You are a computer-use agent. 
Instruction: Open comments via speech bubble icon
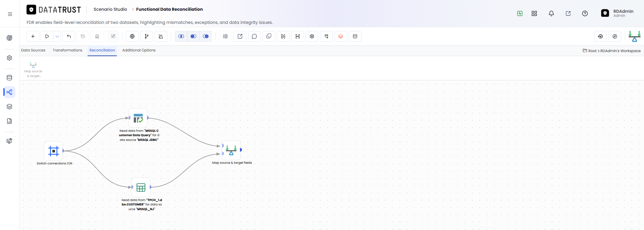[x=254, y=36]
